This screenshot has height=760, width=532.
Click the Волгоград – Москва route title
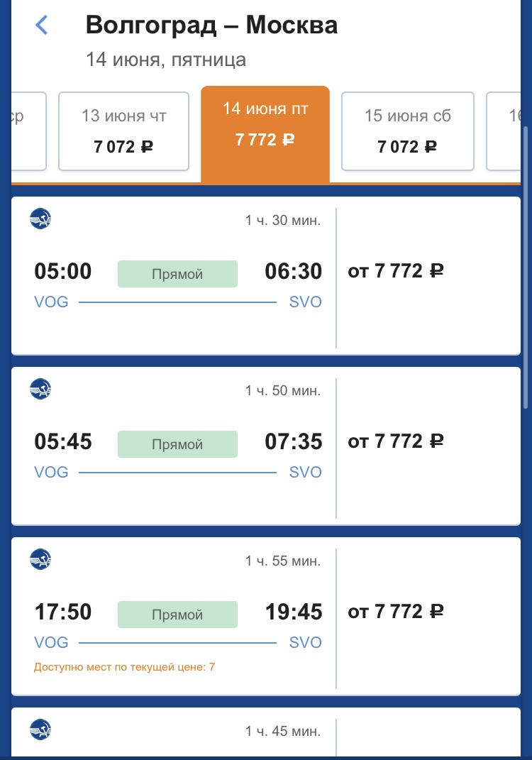pyautogui.click(x=211, y=26)
